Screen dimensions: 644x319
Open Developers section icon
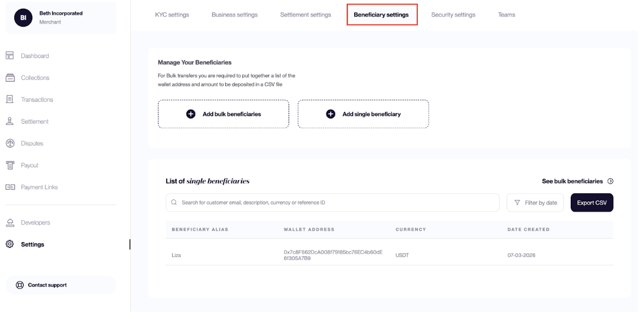click(x=10, y=223)
